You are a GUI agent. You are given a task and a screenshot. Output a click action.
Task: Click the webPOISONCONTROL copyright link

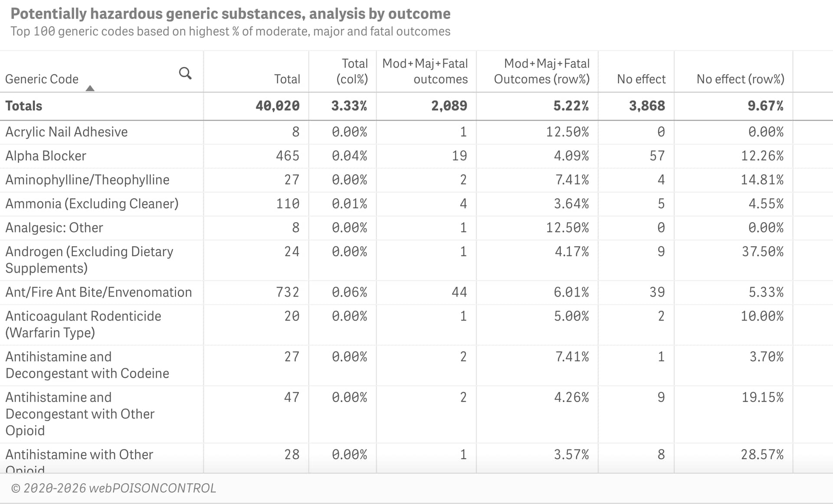[114, 488]
